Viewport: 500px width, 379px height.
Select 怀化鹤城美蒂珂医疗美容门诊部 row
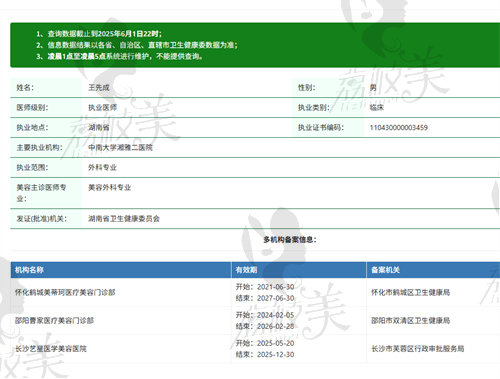coord(255,292)
